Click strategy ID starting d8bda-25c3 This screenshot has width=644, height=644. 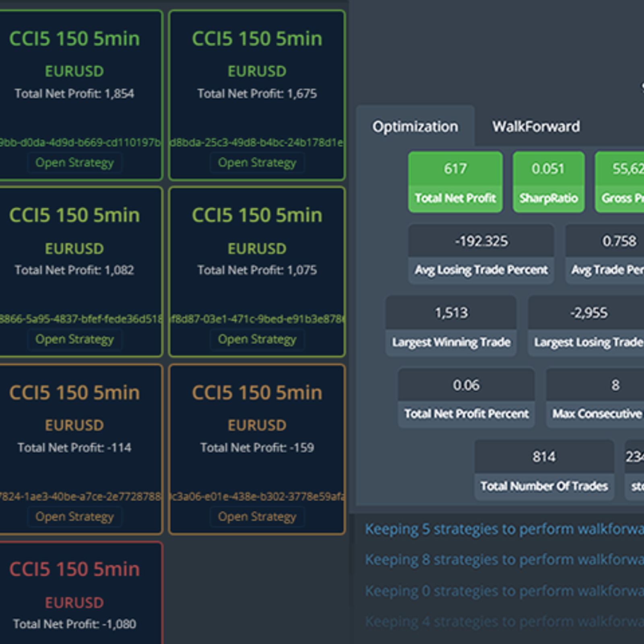257,142
